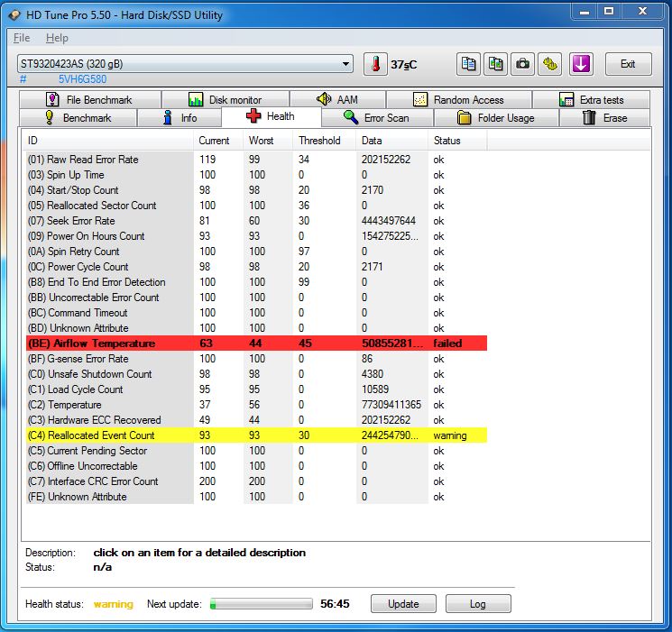The image size is (672, 632).
Task: Select the warning (C4) Reallocated Event Count row
Action: pyautogui.click(x=256, y=435)
